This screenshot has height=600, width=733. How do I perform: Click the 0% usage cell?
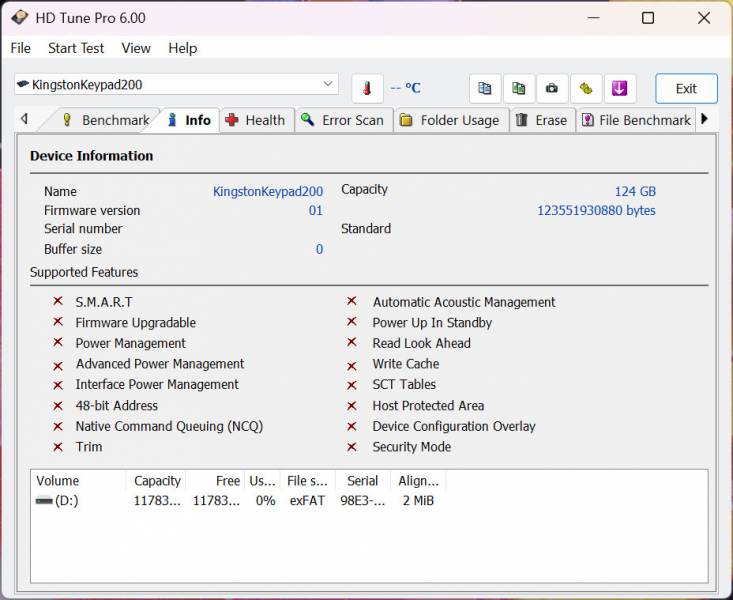click(265, 501)
